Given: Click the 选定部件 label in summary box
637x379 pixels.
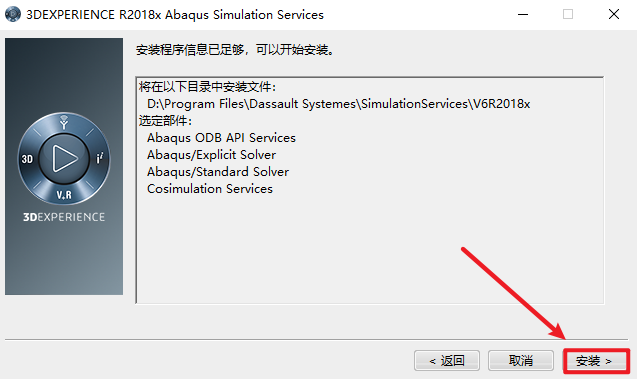Looking at the screenshot, I should coord(165,121).
